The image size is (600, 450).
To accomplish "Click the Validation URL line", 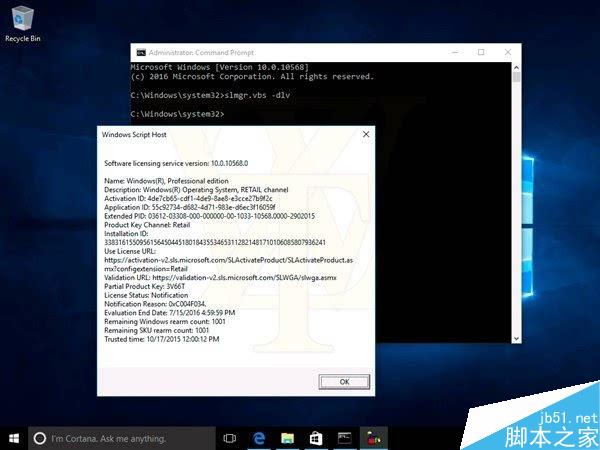I will (x=220, y=277).
